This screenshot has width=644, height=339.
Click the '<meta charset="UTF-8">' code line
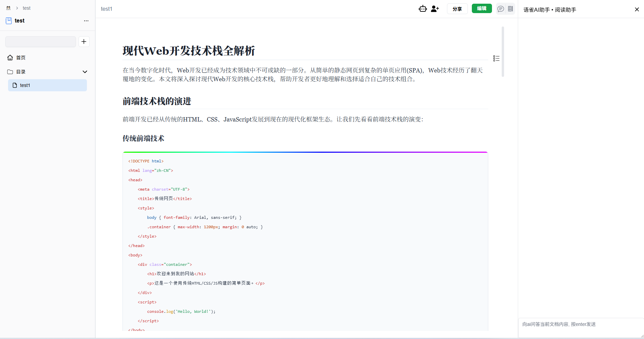(x=163, y=189)
